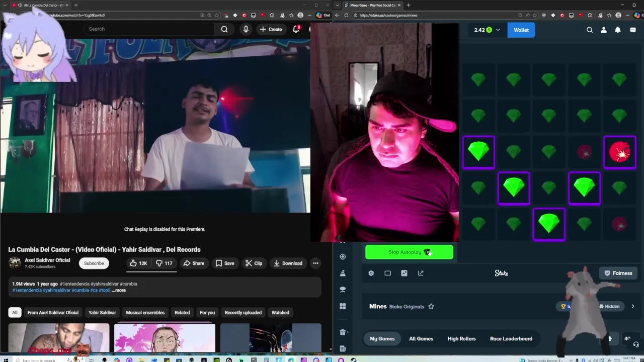Create a clip with the scissors button
This screenshot has width=644, height=362.
pos(254,263)
